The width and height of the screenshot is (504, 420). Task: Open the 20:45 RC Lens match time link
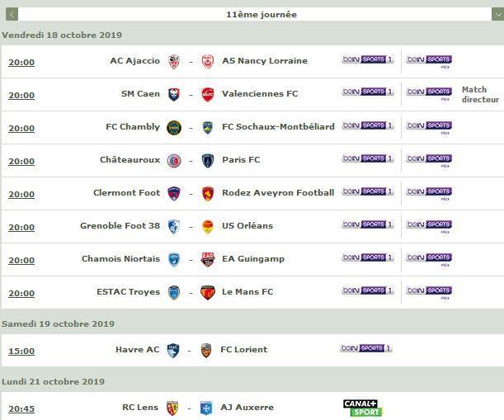pyautogui.click(x=21, y=408)
